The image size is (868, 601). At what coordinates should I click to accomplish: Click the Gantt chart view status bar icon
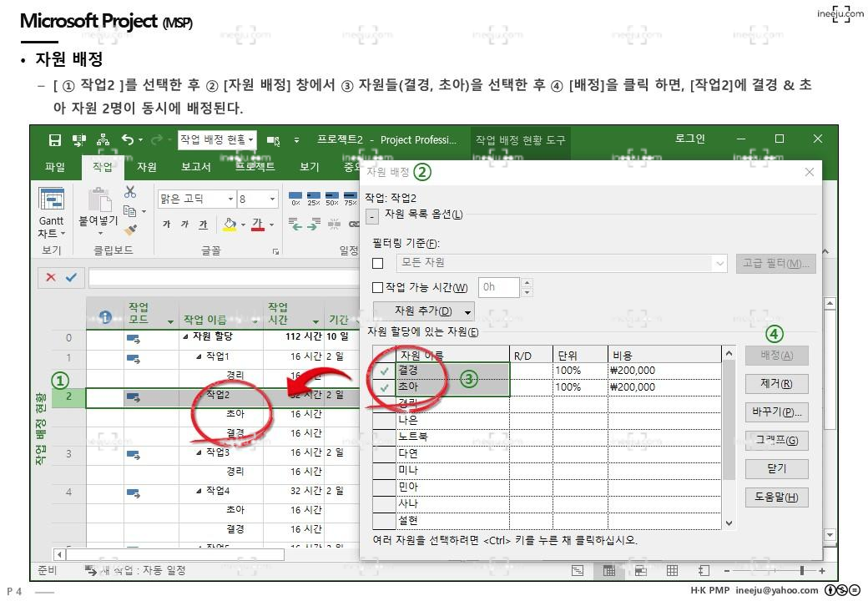(578, 571)
